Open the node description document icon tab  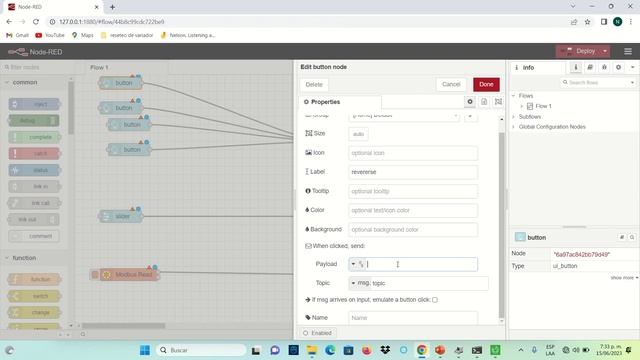[x=484, y=102]
